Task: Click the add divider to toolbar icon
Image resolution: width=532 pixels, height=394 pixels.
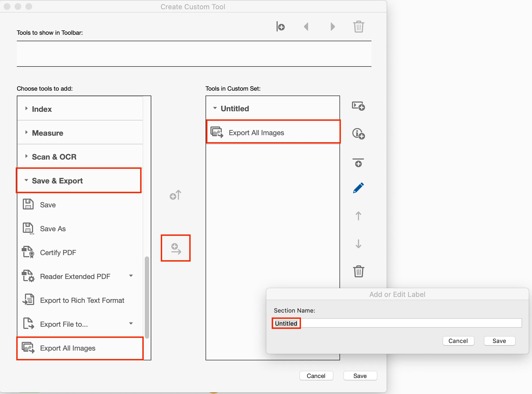Action: (x=280, y=27)
